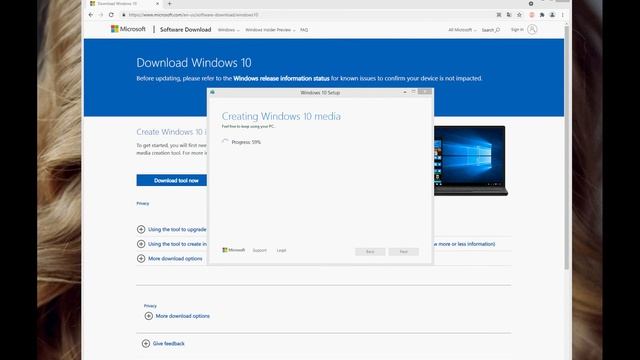Open the browser three-dot menu
This screenshot has width=640, height=360.
(562, 15)
